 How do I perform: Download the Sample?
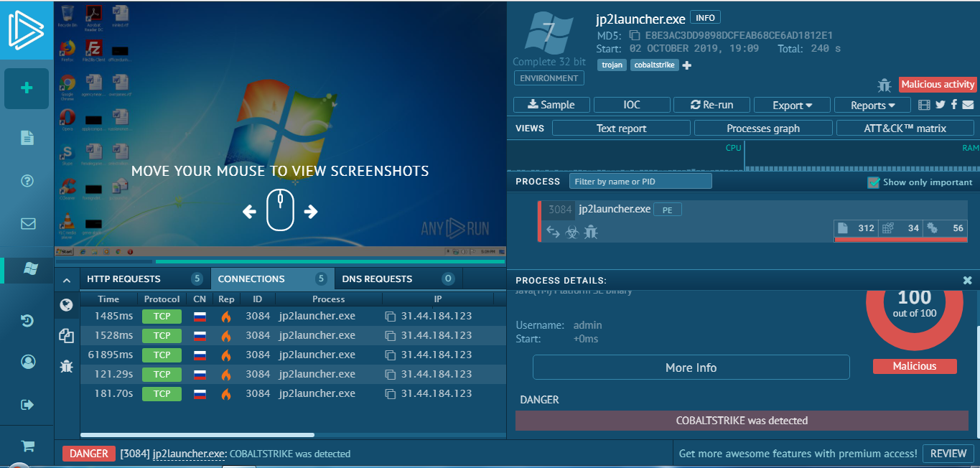point(551,105)
